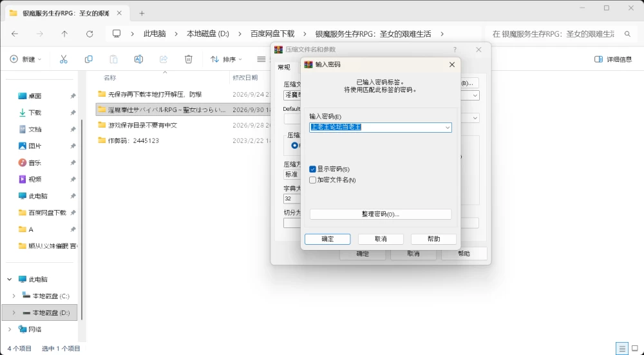Navigate to 此电脑 in breadcrumb
This screenshot has height=355, width=644.
(155, 34)
